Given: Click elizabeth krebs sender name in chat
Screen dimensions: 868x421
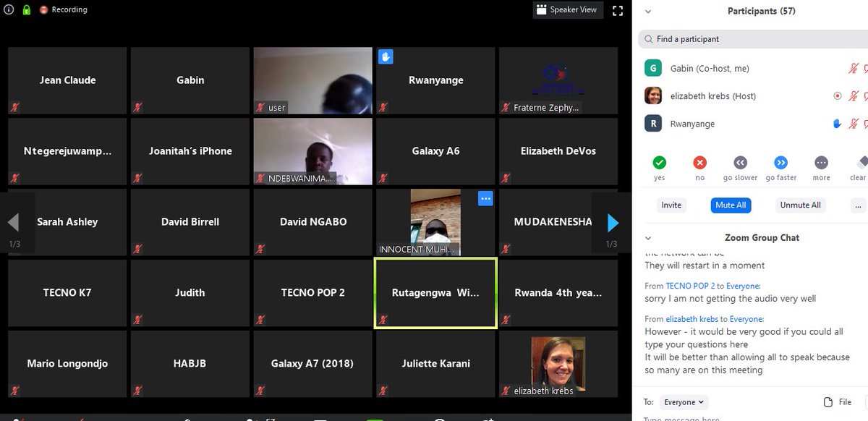Looking at the screenshot, I should pyautogui.click(x=692, y=319).
